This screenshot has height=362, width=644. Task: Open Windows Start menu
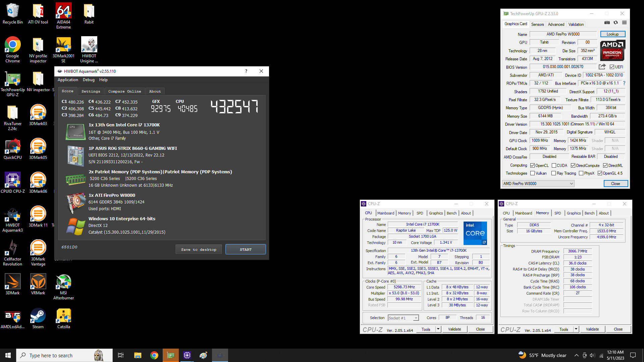point(8,355)
